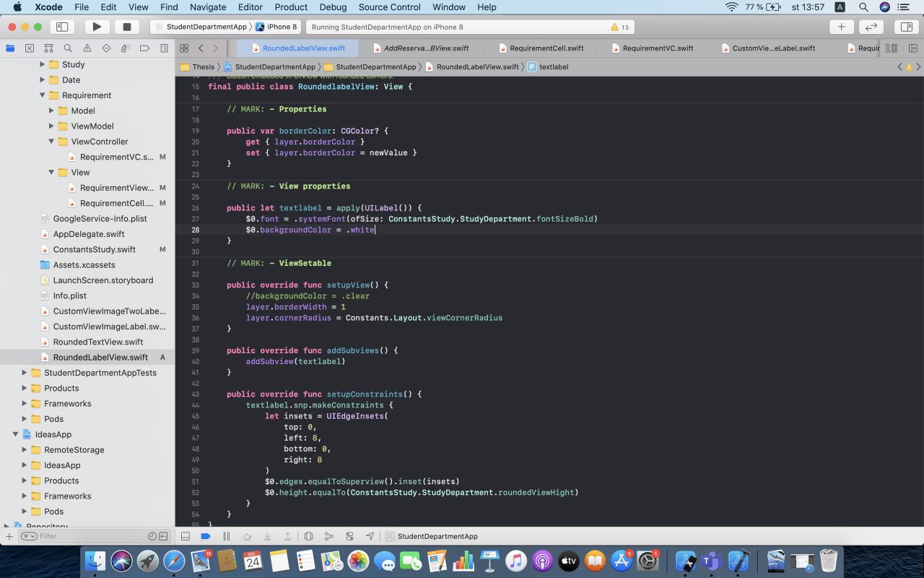Image resolution: width=924 pixels, height=578 pixels.
Task: Select iPhone 8 run destination
Action: (x=276, y=27)
